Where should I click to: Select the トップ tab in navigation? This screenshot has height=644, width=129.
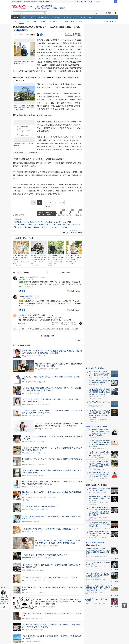(16, 17)
